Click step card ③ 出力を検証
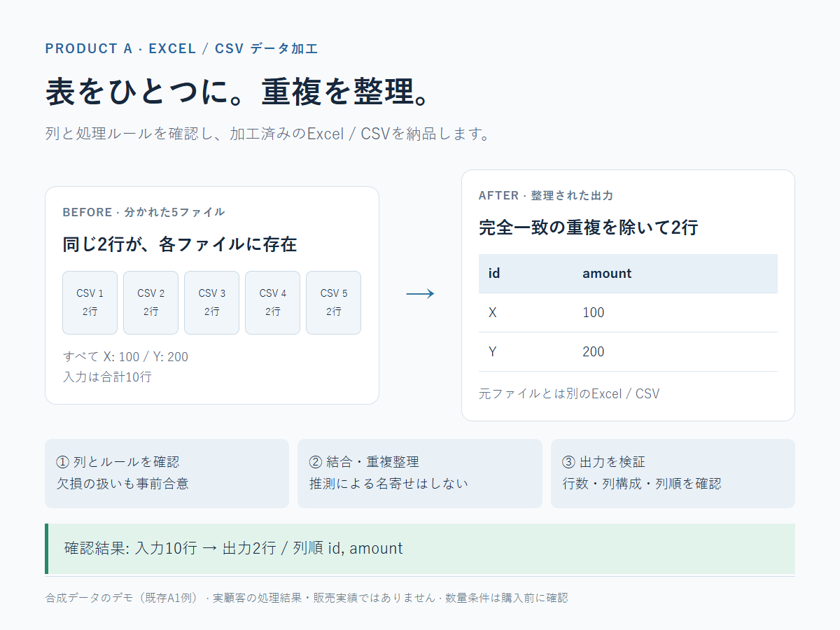The width and height of the screenshot is (840, 630). pyautogui.click(x=673, y=473)
